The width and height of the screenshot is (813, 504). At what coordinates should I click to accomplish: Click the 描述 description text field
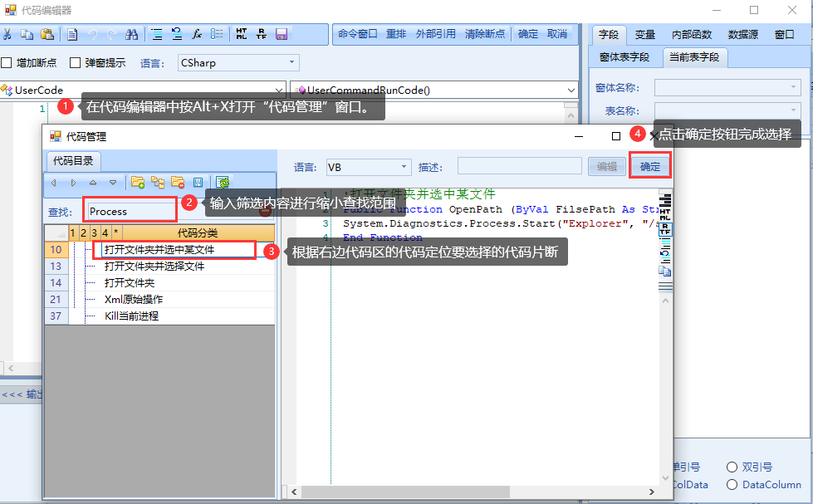point(520,167)
